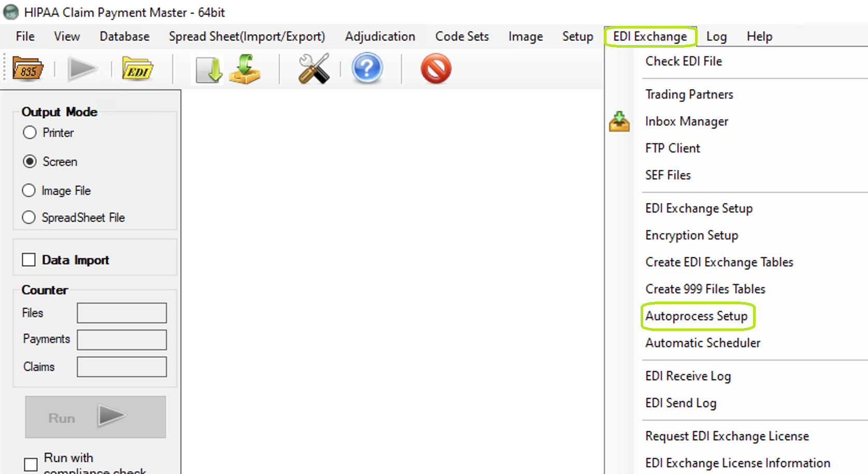
Task: Choose Inbox Manager menu entry
Action: click(687, 121)
